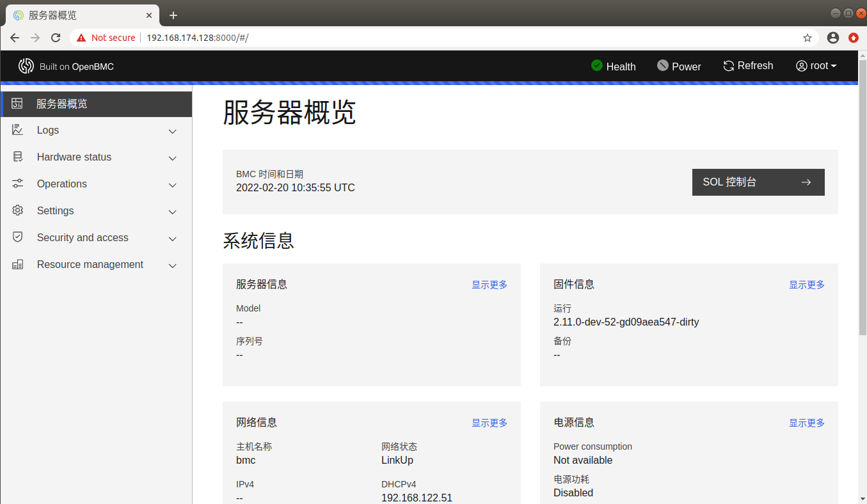The image size is (867, 504).
Task: Click the Logs chart icon in sidebar
Action: click(x=17, y=130)
